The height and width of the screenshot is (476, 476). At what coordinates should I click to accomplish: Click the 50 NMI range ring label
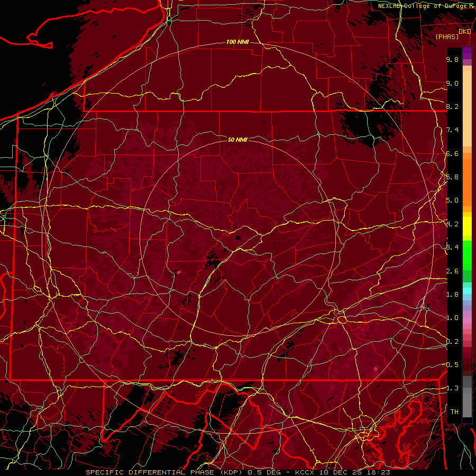(237, 140)
